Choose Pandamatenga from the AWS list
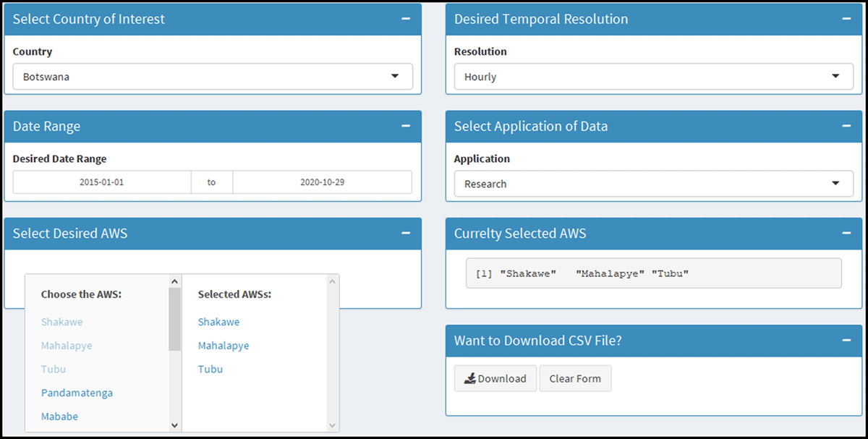This screenshot has width=868, height=439. coord(77,393)
